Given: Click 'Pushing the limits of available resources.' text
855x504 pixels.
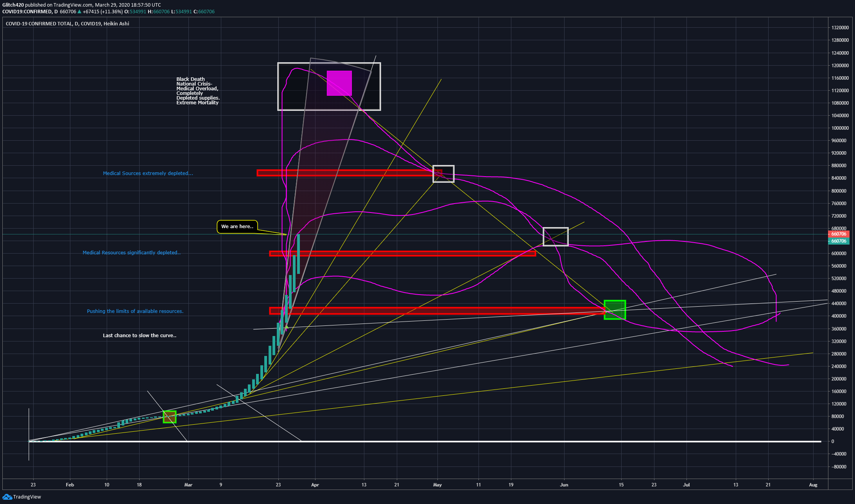Looking at the screenshot, I should 135,311.
